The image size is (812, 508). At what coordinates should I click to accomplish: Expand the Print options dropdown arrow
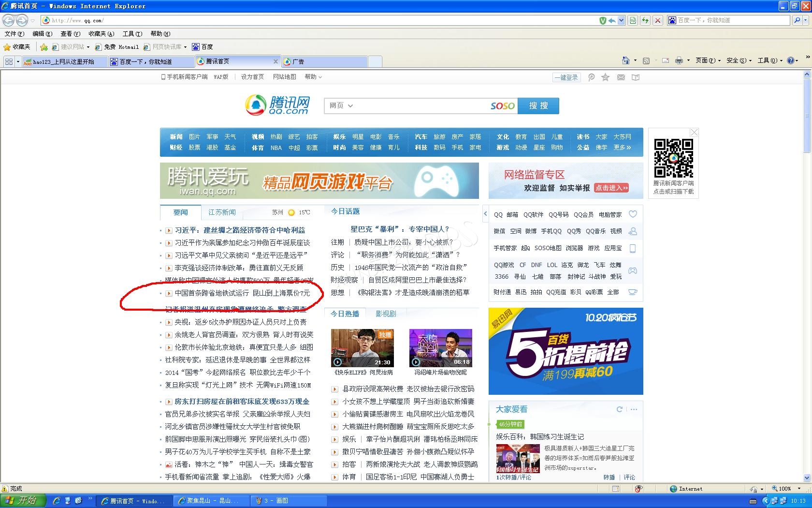(688, 60)
